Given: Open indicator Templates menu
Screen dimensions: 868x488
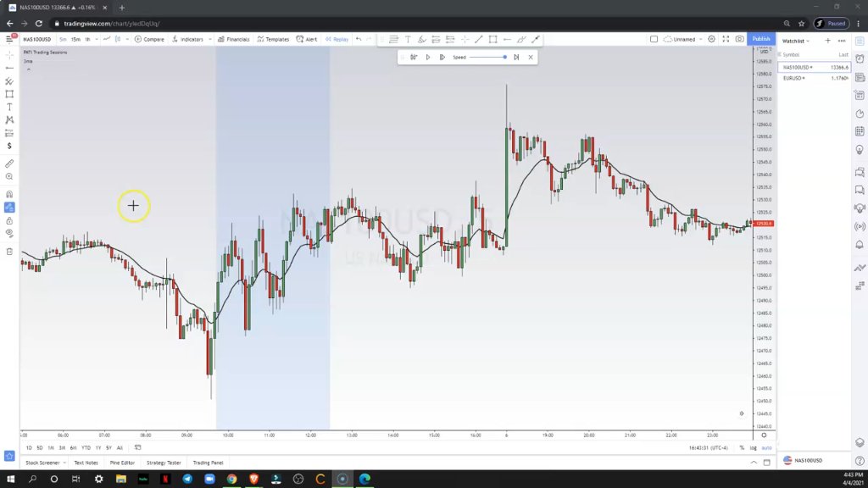Looking at the screenshot, I should click(273, 39).
